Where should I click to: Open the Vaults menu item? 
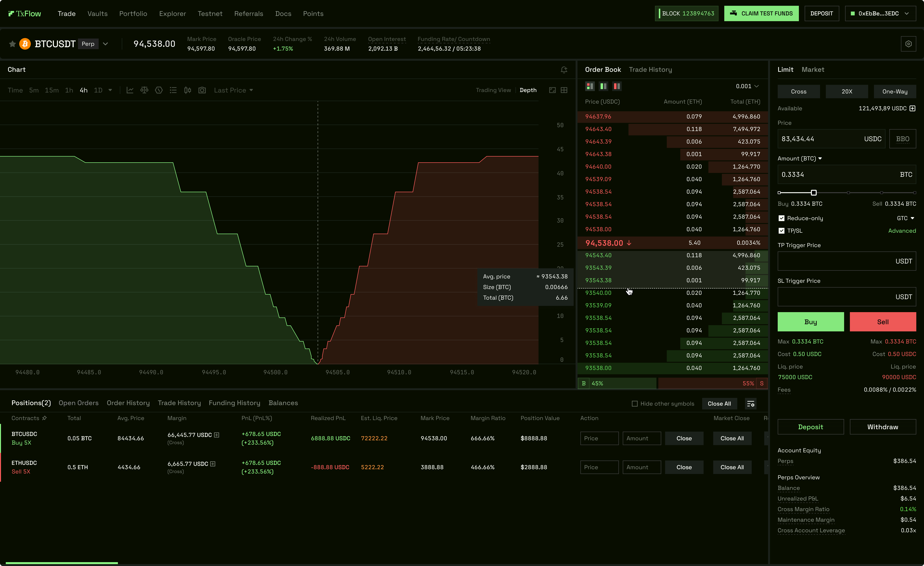coord(97,13)
